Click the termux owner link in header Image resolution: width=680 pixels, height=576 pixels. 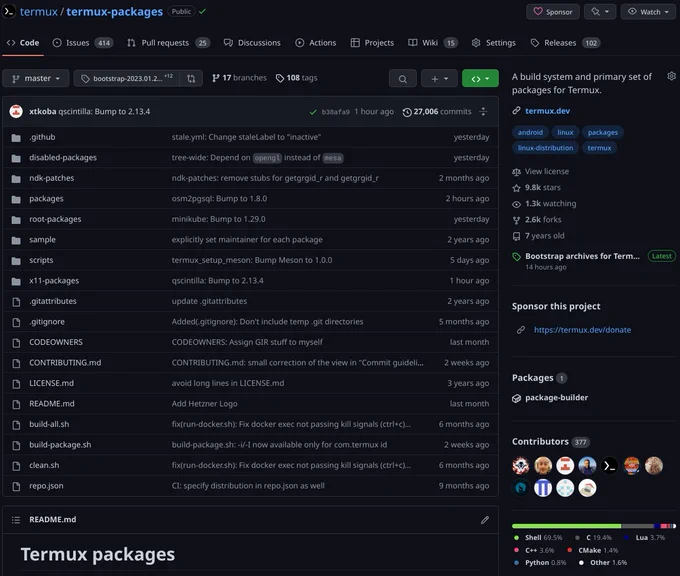pos(39,12)
